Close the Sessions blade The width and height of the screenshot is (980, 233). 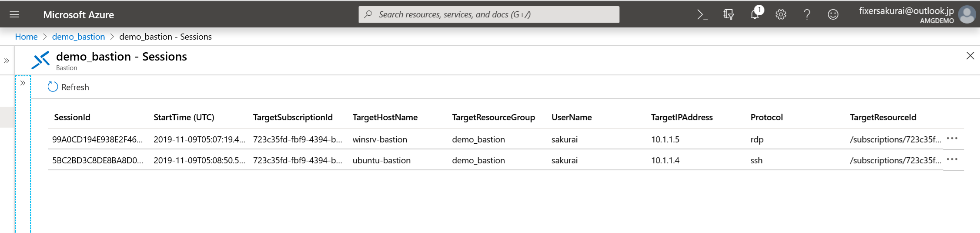coord(970,56)
